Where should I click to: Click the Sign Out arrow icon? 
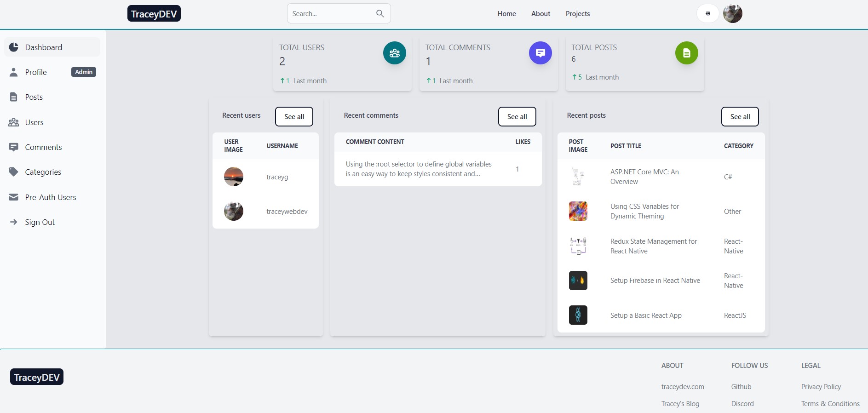[x=14, y=222]
